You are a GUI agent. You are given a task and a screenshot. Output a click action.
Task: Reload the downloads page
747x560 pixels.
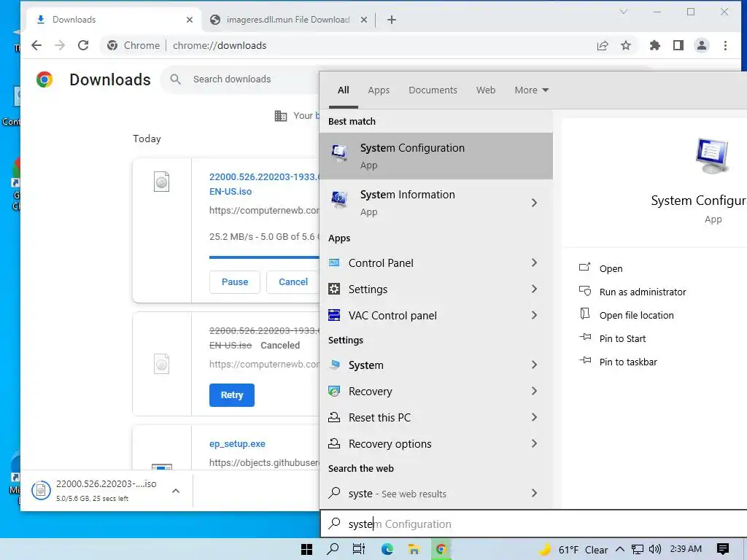coord(83,45)
